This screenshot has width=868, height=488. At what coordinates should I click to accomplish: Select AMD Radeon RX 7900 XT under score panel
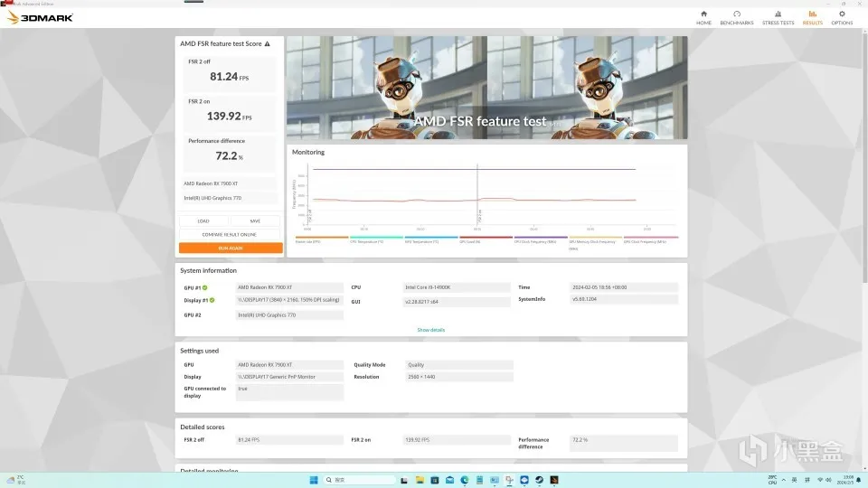230,183
